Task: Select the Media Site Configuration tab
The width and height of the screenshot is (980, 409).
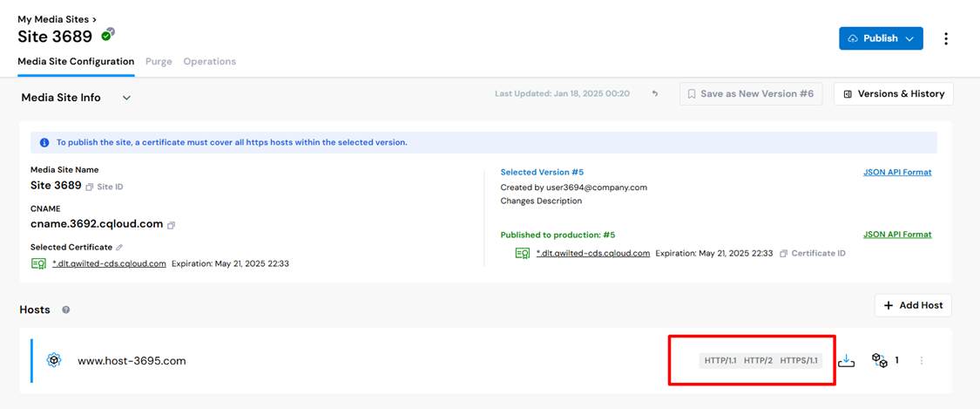Action: (x=76, y=62)
